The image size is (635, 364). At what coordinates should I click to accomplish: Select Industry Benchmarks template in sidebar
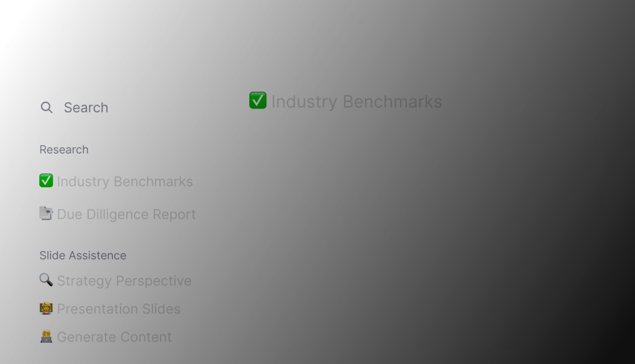tap(124, 181)
